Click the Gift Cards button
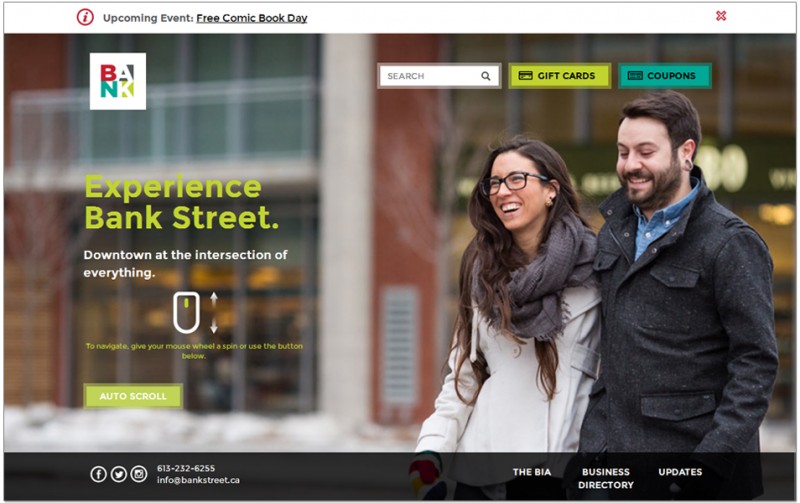 560,76
